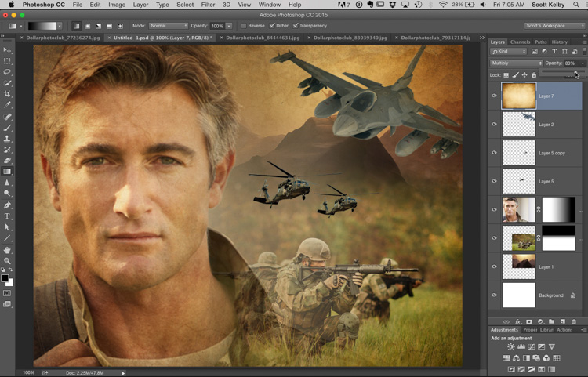Hide the Background layer visibility
The image size is (588, 377).
pyautogui.click(x=494, y=295)
